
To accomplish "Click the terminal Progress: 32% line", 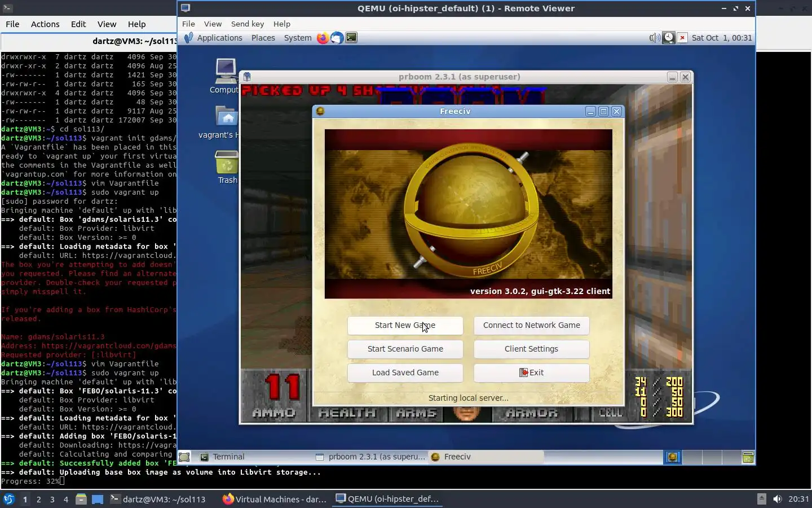I will pos(33,481).
